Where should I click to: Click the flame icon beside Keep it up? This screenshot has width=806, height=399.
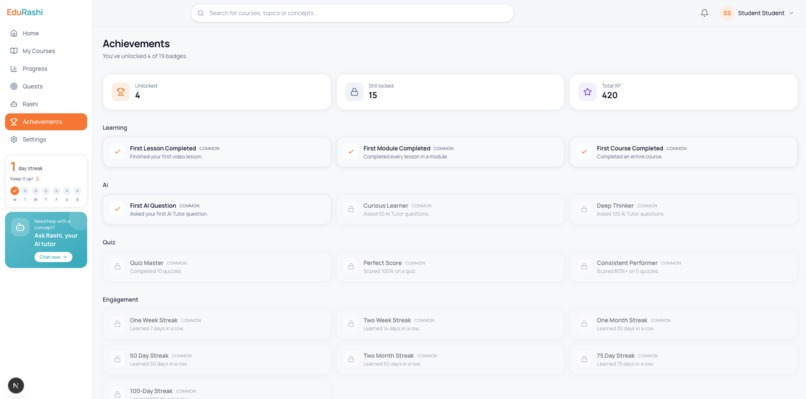(x=38, y=179)
